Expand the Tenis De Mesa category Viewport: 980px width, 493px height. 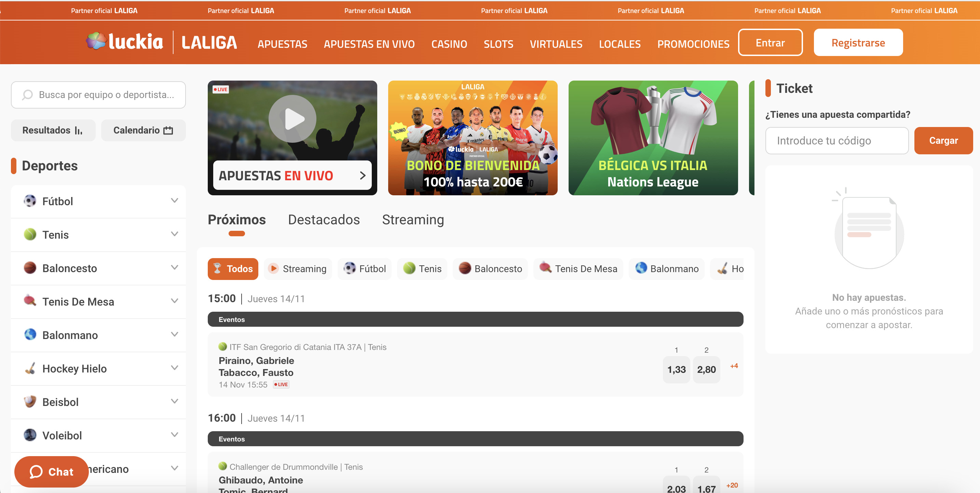175,301
